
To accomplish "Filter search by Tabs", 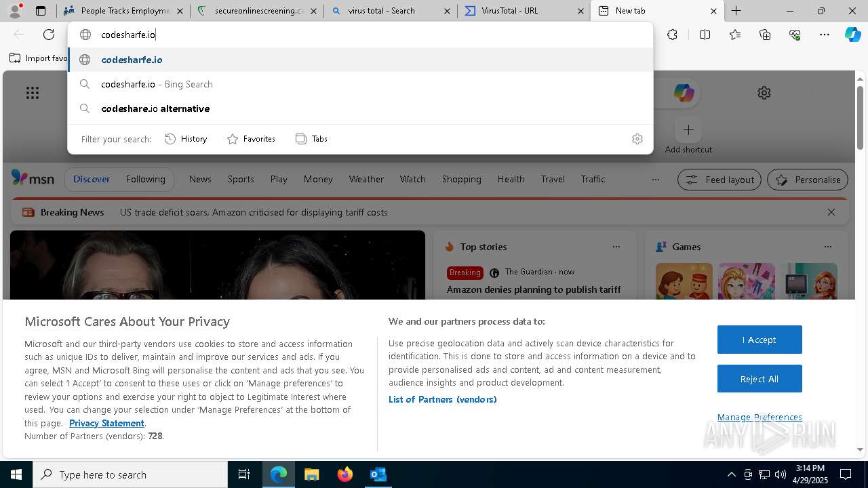I will click(312, 139).
